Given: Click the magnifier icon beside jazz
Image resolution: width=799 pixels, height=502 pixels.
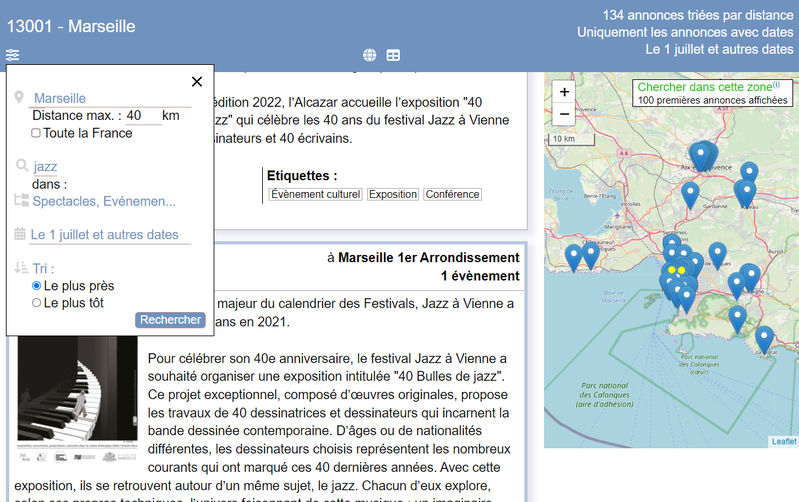Looking at the screenshot, I should (21, 166).
